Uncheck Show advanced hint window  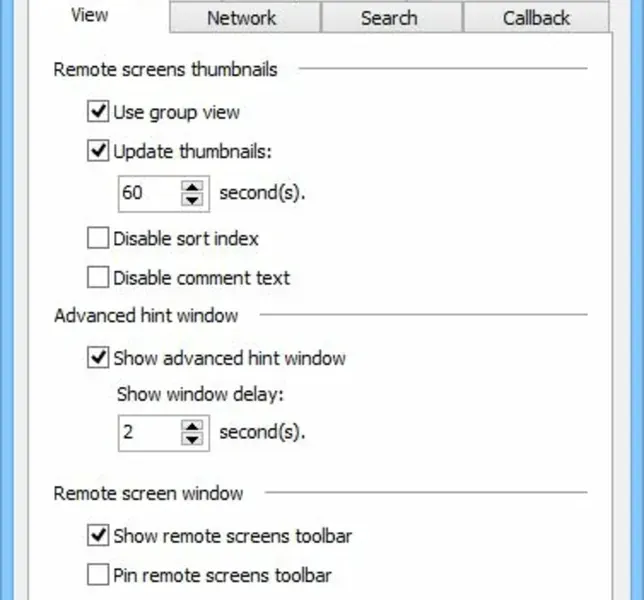pos(98,357)
